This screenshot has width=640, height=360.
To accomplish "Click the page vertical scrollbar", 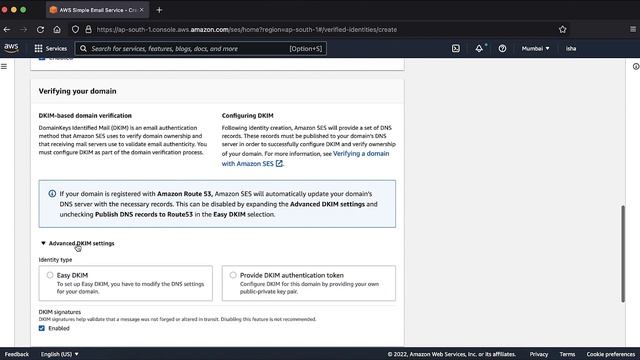I will click(x=623, y=253).
